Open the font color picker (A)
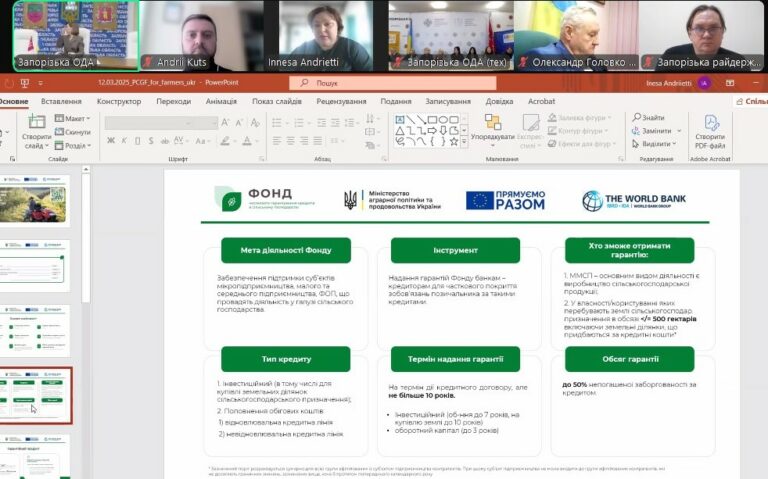768x479 pixels. point(245,141)
